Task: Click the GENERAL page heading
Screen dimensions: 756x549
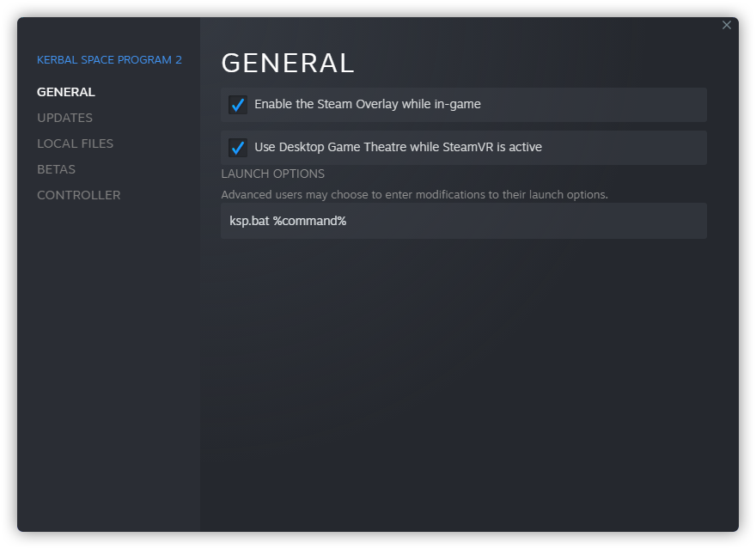Action: (x=288, y=63)
